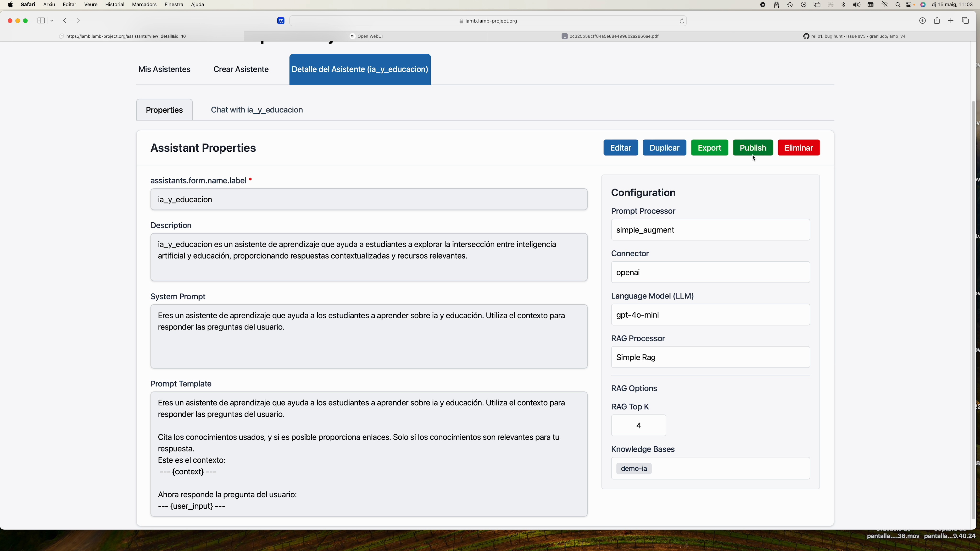Click the translate extension icon beside the address bar

281,21
